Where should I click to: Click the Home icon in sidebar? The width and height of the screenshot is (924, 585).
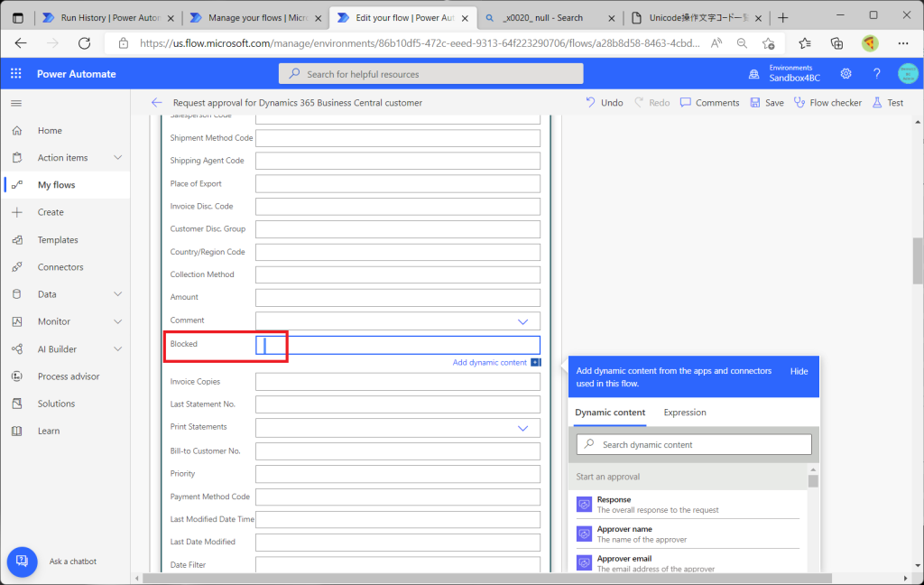point(17,130)
